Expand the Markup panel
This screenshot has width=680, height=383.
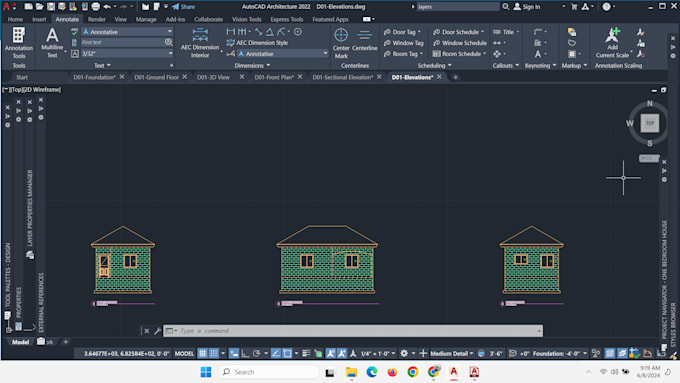[574, 65]
